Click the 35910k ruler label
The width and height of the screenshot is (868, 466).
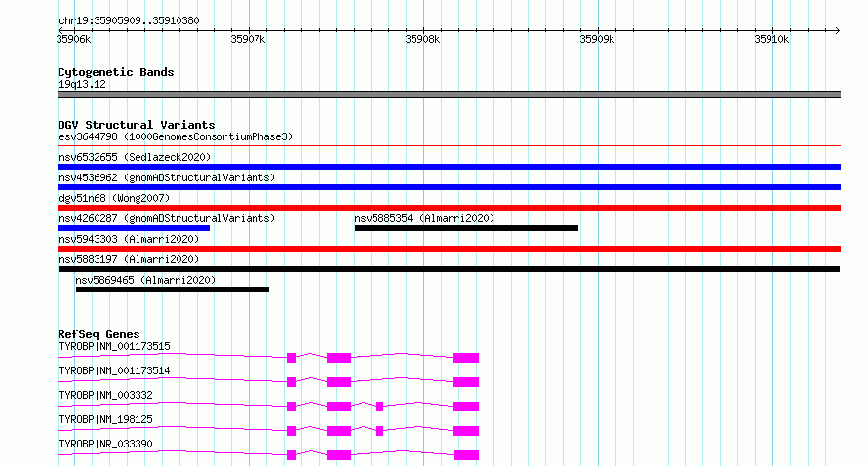(x=771, y=39)
